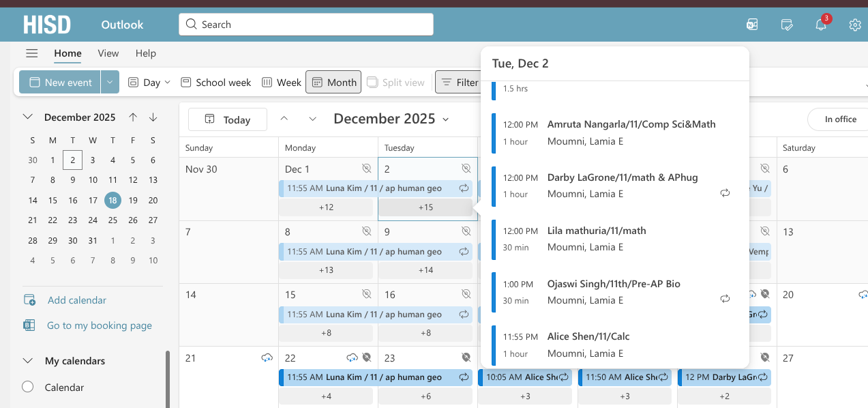Expand +13 more events on December 8

(326, 270)
